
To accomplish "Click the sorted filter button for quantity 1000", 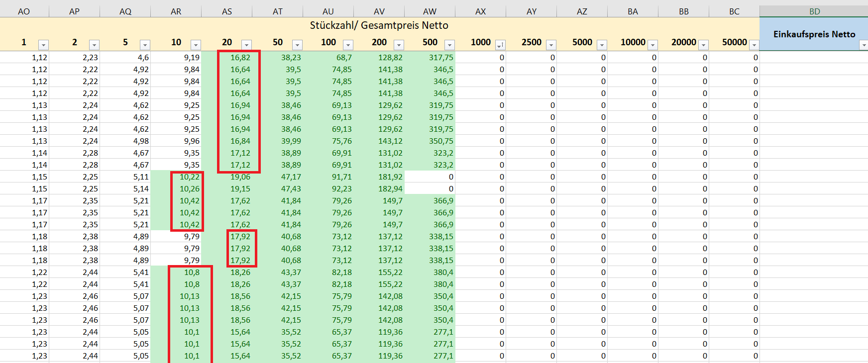I will [500, 45].
